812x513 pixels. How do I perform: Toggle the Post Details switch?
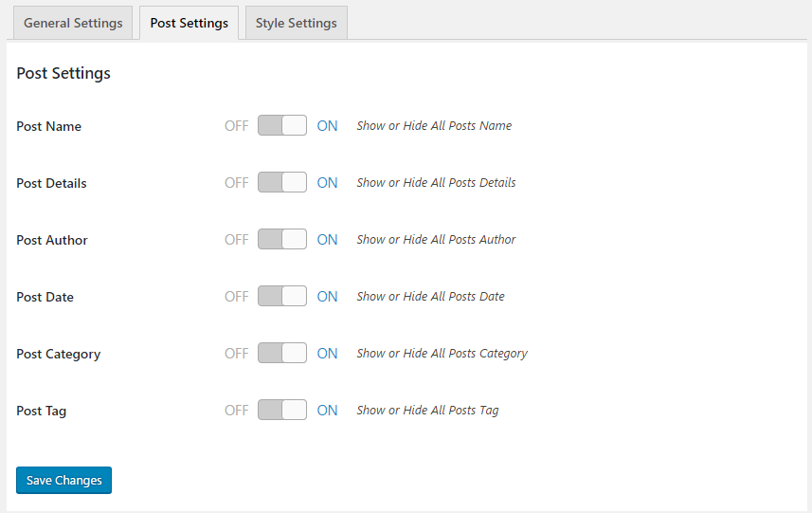(x=282, y=182)
